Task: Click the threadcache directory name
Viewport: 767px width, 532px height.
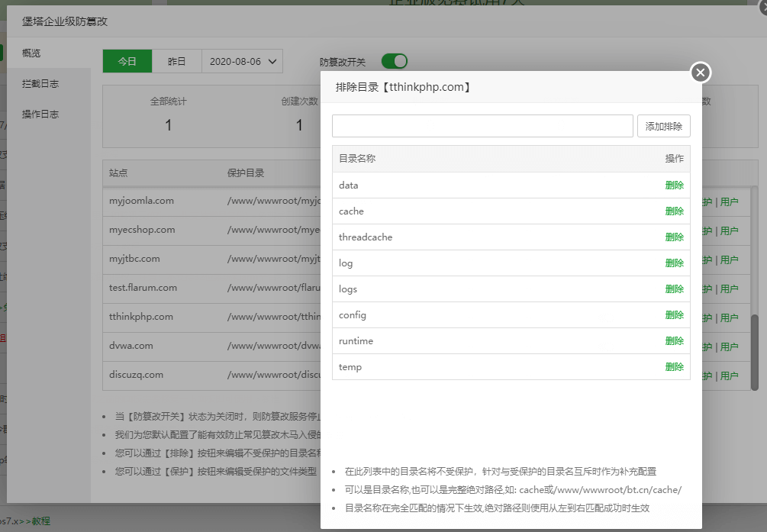Action: tap(366, 237)
